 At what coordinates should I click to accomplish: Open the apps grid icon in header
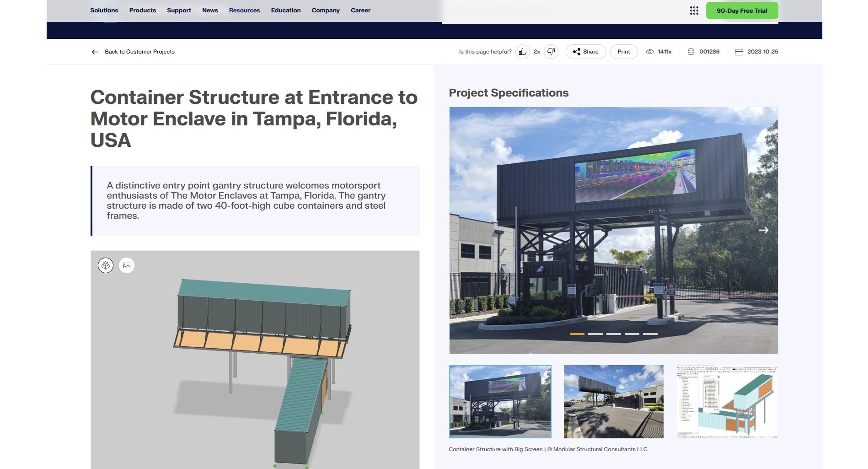[694, 10]
